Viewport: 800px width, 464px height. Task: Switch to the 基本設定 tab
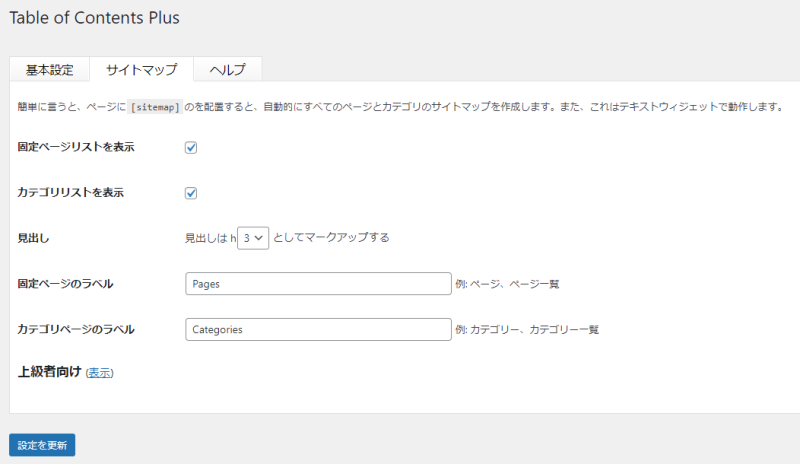49,70
